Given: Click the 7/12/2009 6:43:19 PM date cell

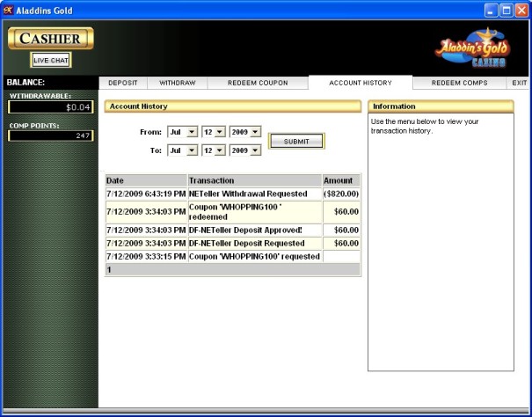Looking at the screenshot, I should [146, 194].
